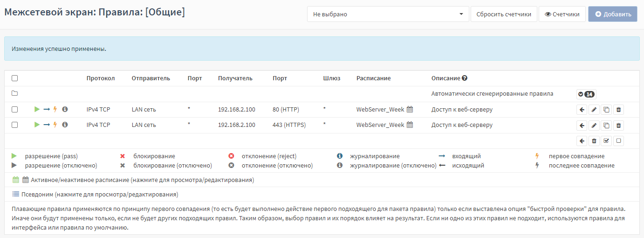Viewport: 644px width, 238px height.
Task: Check the 443 (HTTPS) rule checkbox
Action: coord(14,125)
